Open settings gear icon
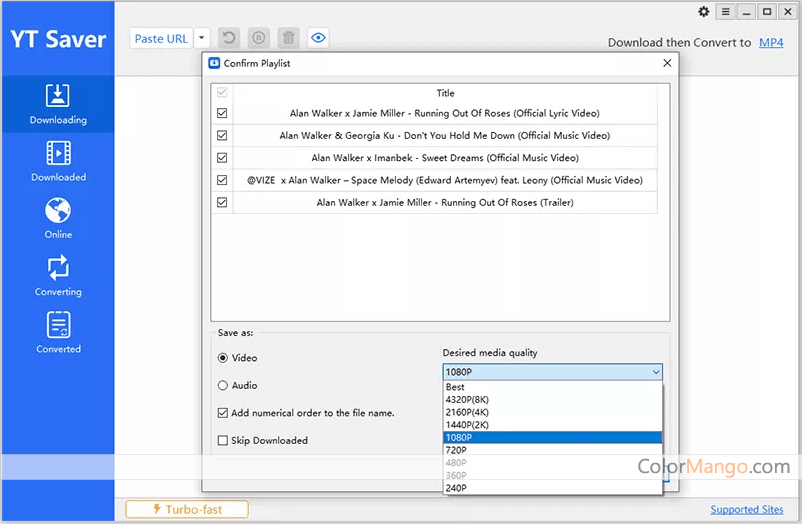 click(704, 11)
